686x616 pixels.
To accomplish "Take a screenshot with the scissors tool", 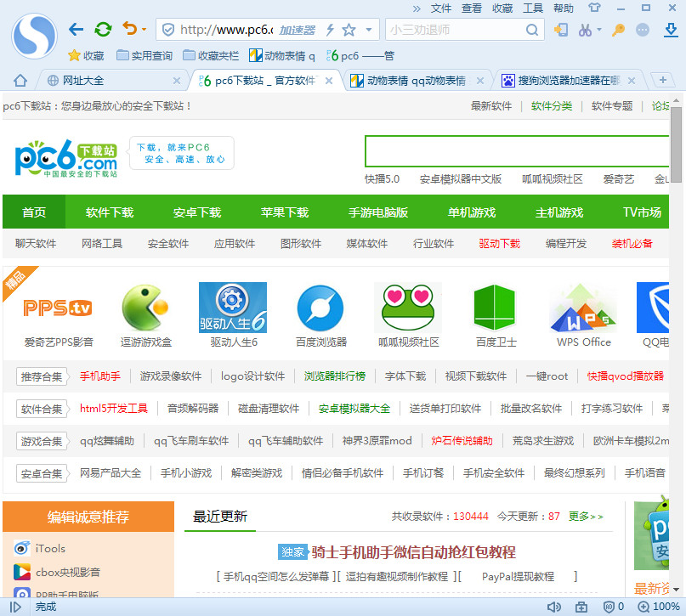I will [585, 30].
